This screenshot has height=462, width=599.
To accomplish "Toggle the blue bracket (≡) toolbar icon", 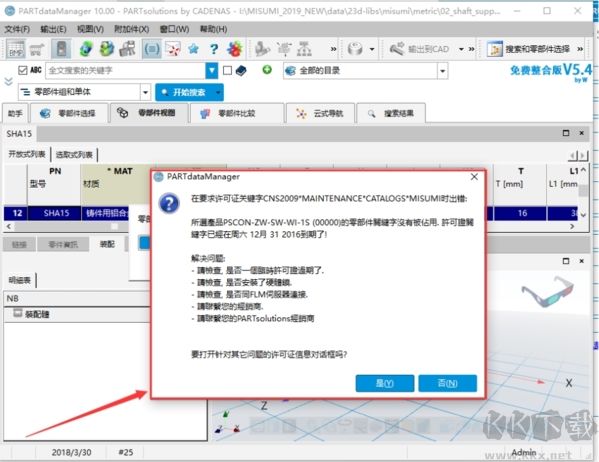I will tap(152, 49).
